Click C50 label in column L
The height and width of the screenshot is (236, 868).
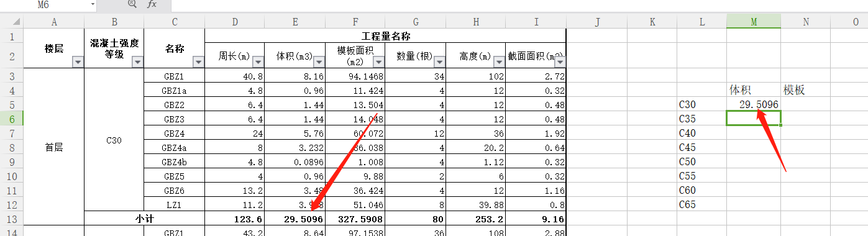tap(687, 162)
